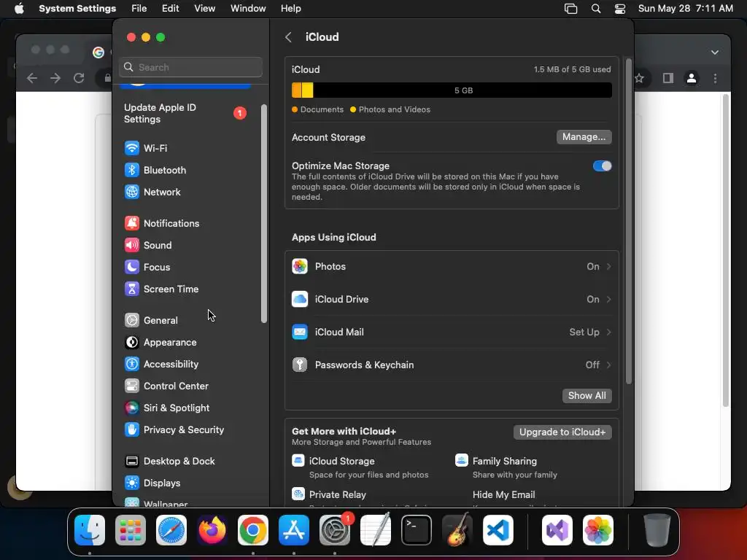The width and height of the screenshot is (747, 560).
Task: Expand Chrome tab list chevron
Action: pos(715,52)
